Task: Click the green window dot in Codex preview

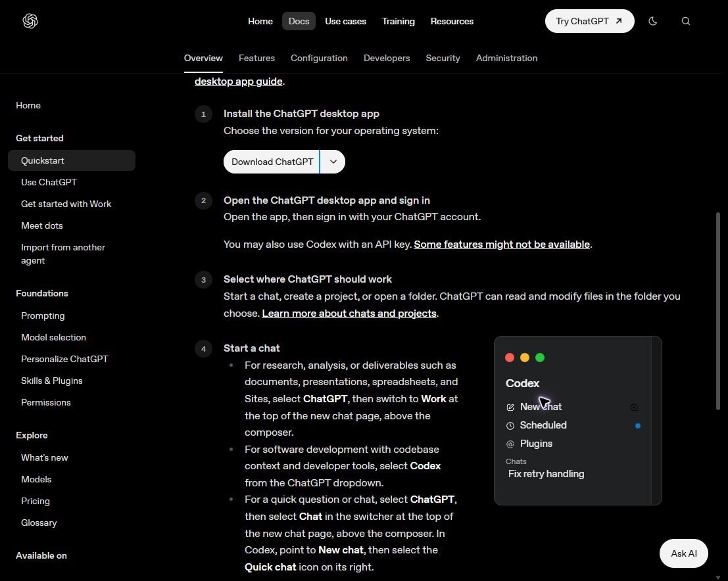Action: pos(540,358)
